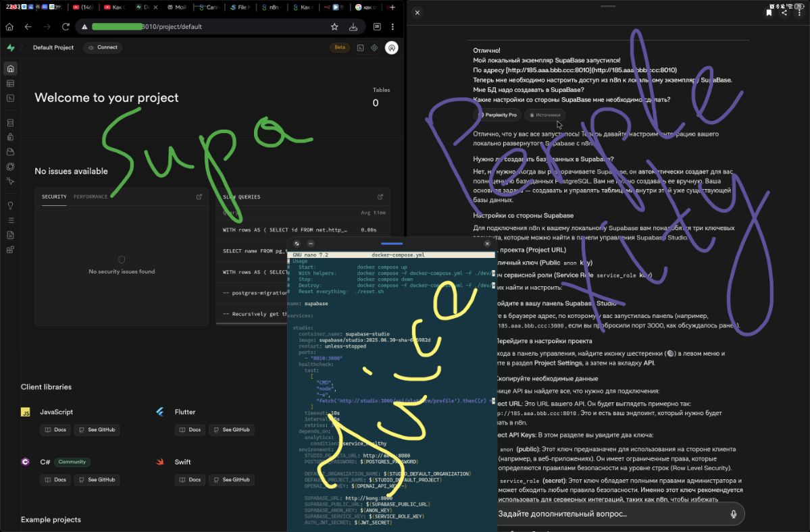Viewport: 810px width, 532px height.
Task: Bookmark the Perplexity thread
Action: point(769,13)
